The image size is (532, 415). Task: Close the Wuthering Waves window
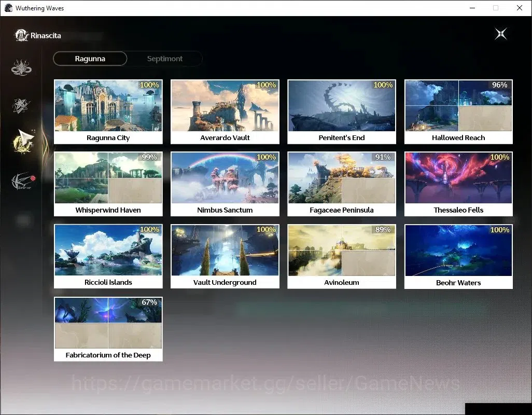[520, 8]
